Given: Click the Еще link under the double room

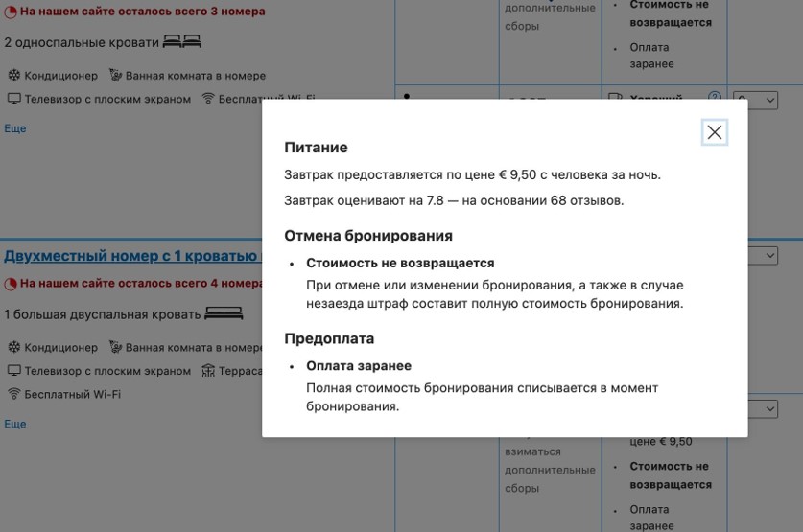Looking at the screenshot, I should [14, 424].
